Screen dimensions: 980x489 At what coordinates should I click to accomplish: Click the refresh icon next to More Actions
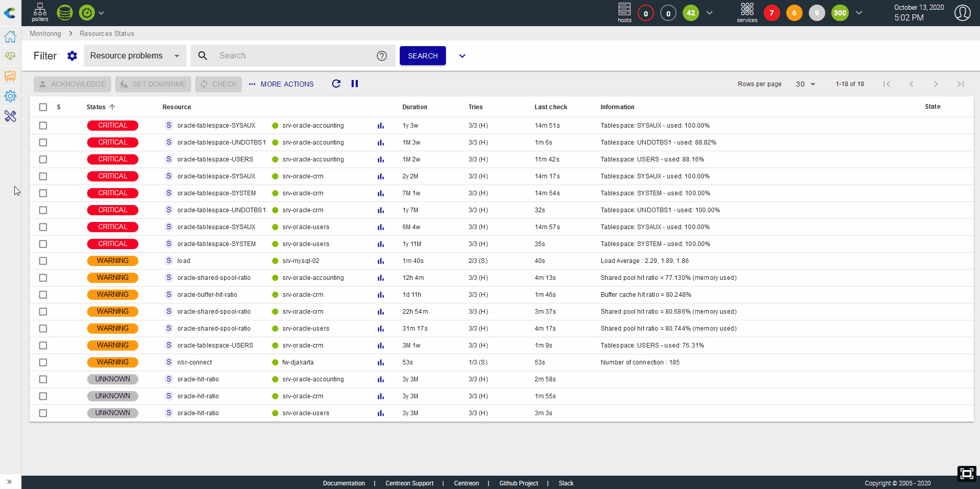(336, 84)
